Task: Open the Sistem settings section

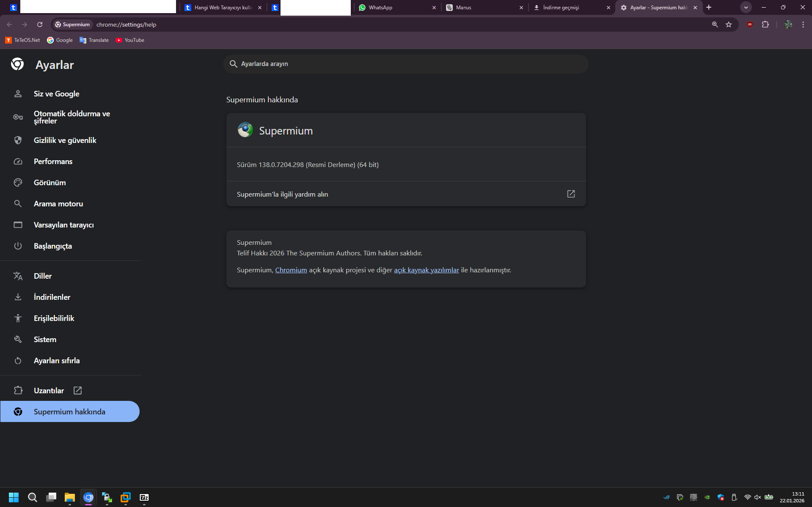Action: (70, 340)
